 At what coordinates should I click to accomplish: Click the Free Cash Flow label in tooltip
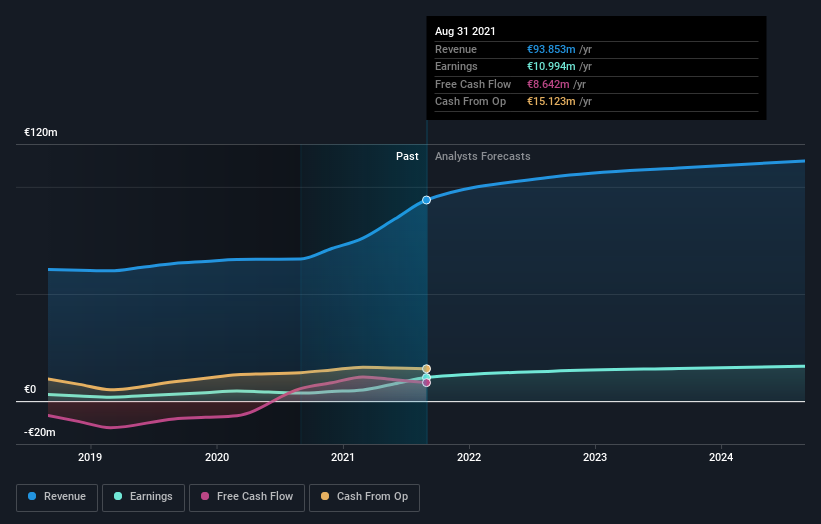click(473, 84)
